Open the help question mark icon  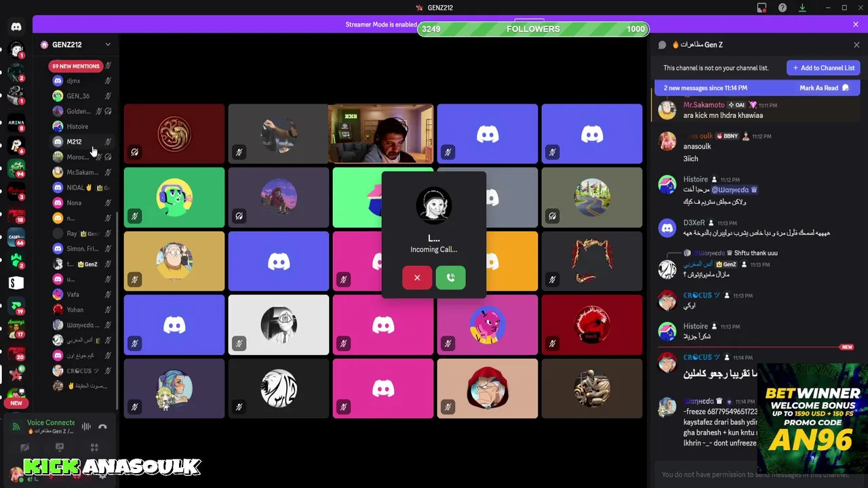782,7
